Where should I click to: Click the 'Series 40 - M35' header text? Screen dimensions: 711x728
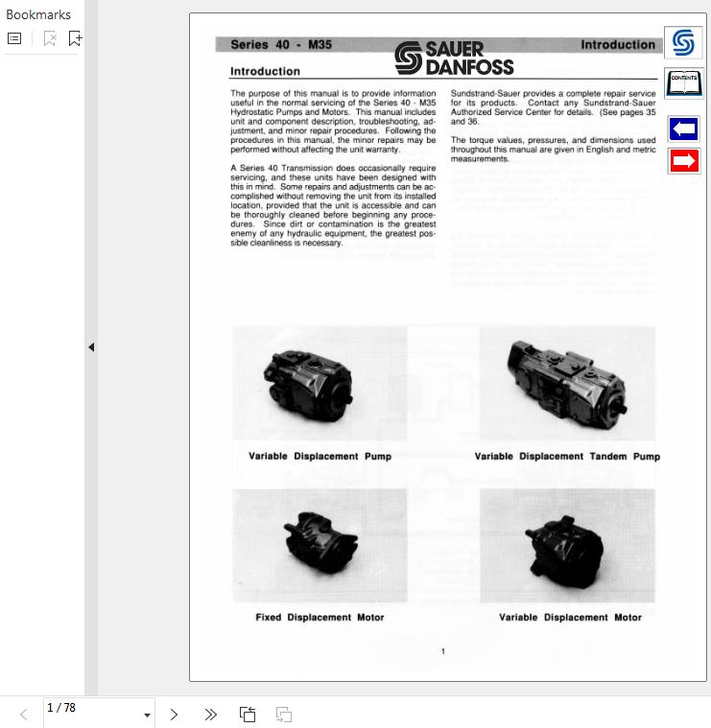[281, 44]
